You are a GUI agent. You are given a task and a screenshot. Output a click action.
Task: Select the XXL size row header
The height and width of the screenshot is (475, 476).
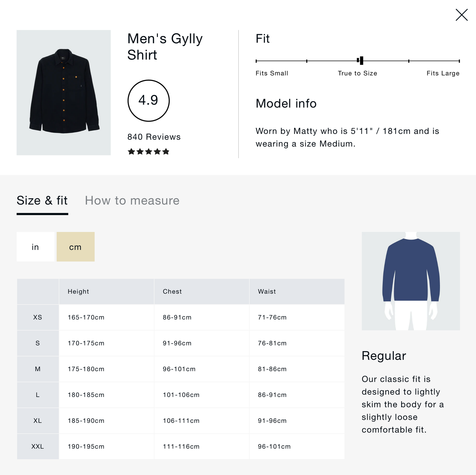click(38, 446)
